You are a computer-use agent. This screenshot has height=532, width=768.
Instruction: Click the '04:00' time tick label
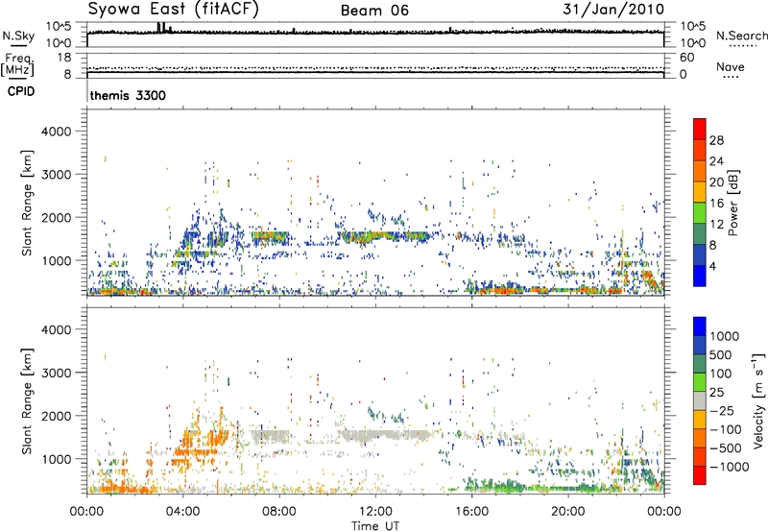point(182,512)
